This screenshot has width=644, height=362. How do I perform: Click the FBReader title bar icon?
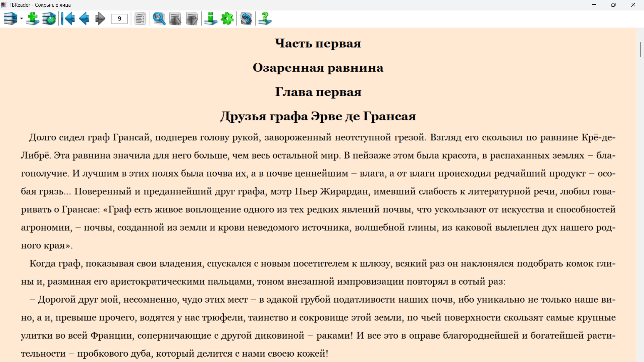(x=4, y=5)
